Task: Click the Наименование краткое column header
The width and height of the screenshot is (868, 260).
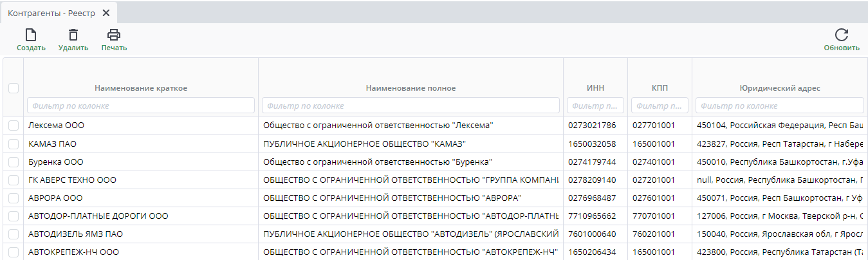Action: click(141, 88)
